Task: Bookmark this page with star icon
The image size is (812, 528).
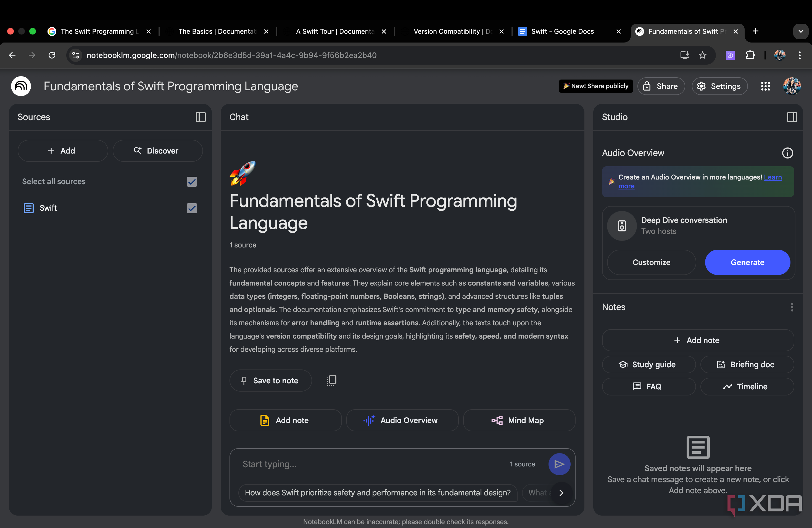Action: tap(702, 55)
